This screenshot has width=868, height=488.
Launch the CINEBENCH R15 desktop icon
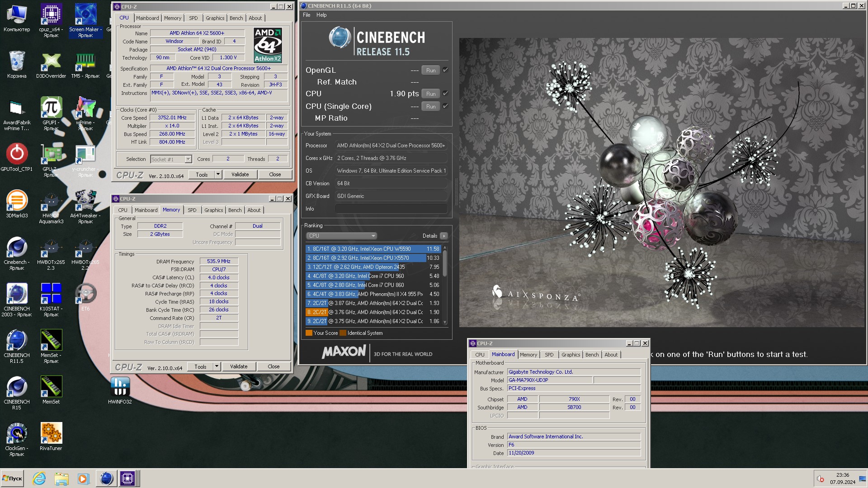pos(17,393)
